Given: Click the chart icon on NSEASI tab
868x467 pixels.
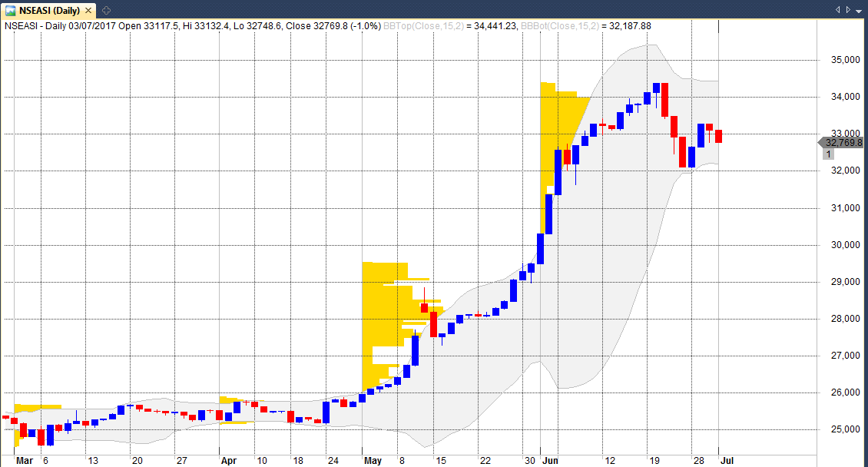Looking at the screenshot, I should click(x=9, y=10).
